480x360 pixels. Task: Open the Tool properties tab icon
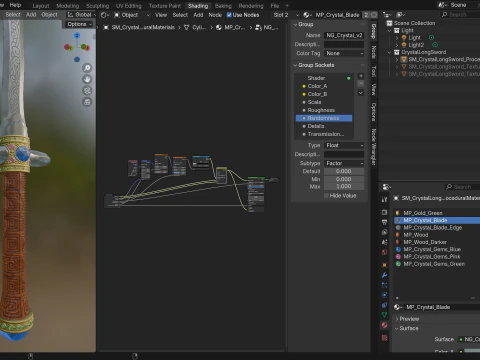pos(384,199)
